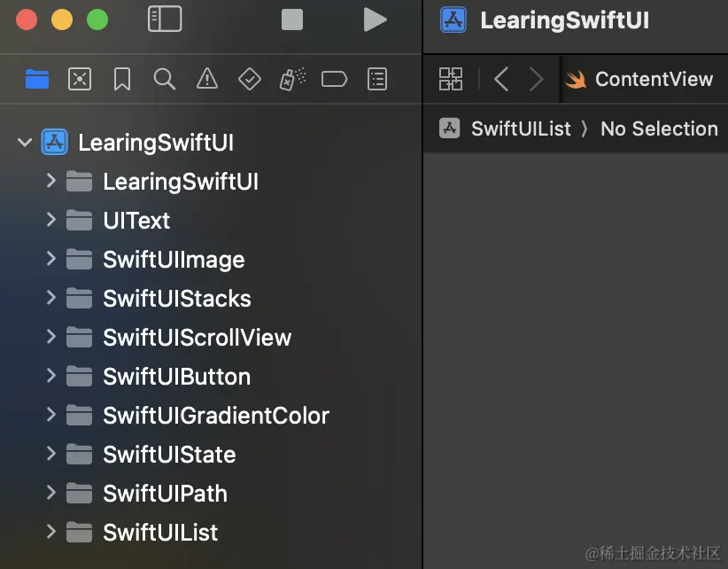Go back with the left chevron
The image size is (728, 569).
[x=501, y=79]
